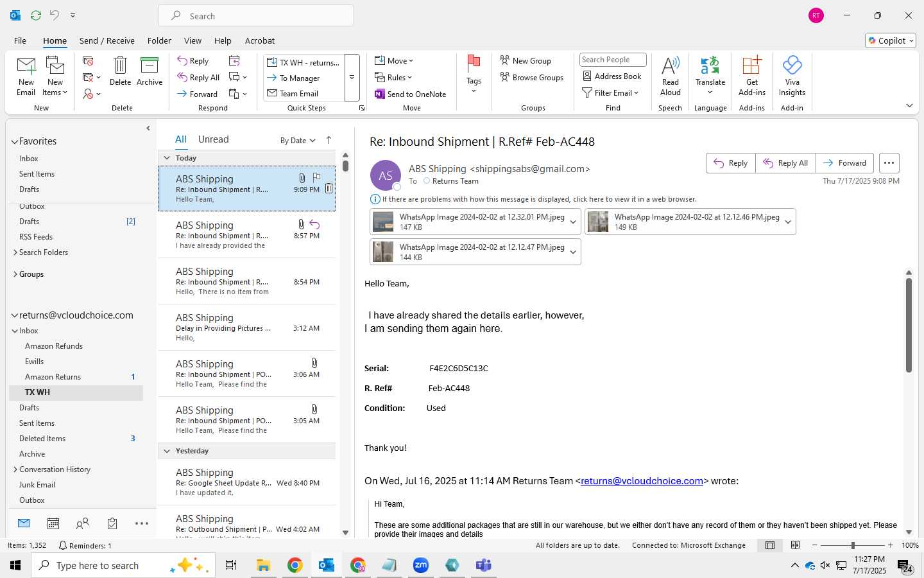This screenshot has height=578, width=924.
Task: Switch to the Send / Receive tab
Action: [107, 40]
